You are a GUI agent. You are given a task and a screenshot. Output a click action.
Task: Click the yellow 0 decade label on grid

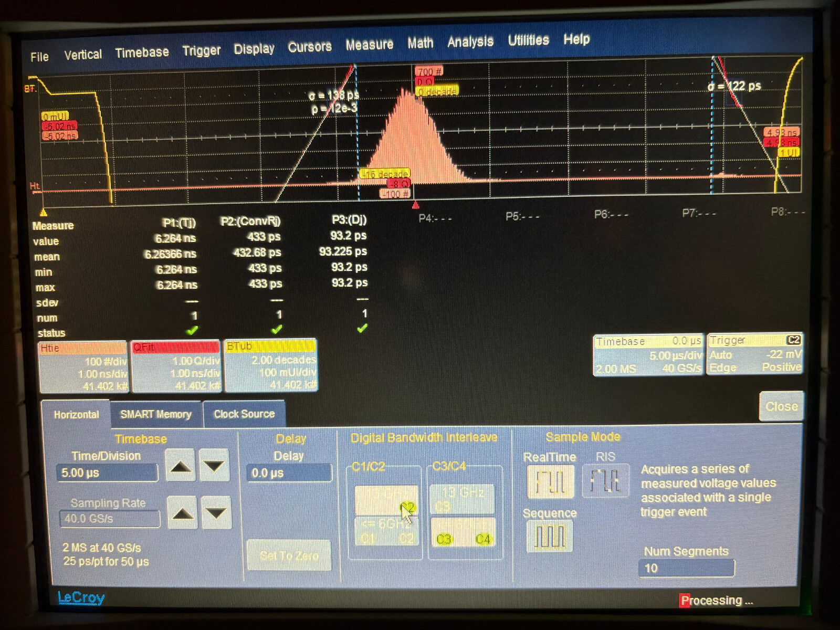click(x=437, y=91)
